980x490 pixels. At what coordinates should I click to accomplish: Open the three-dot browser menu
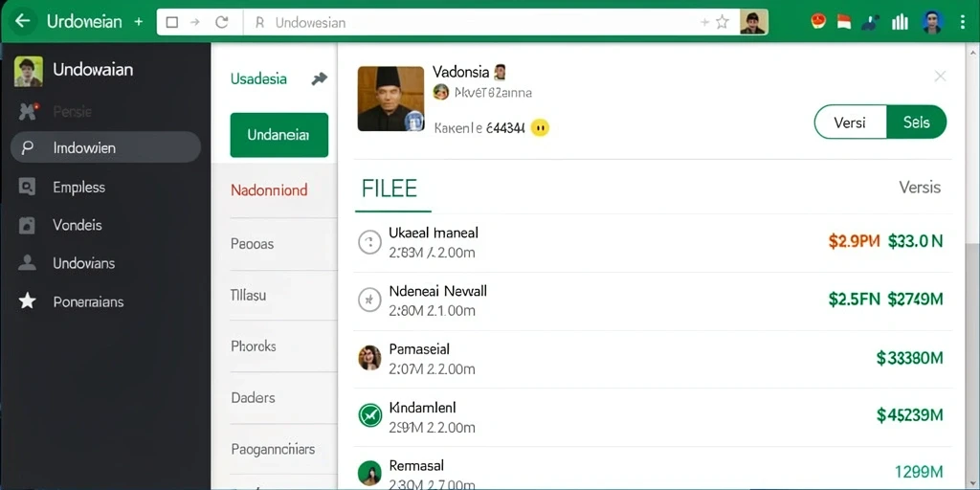click(962, 23)
